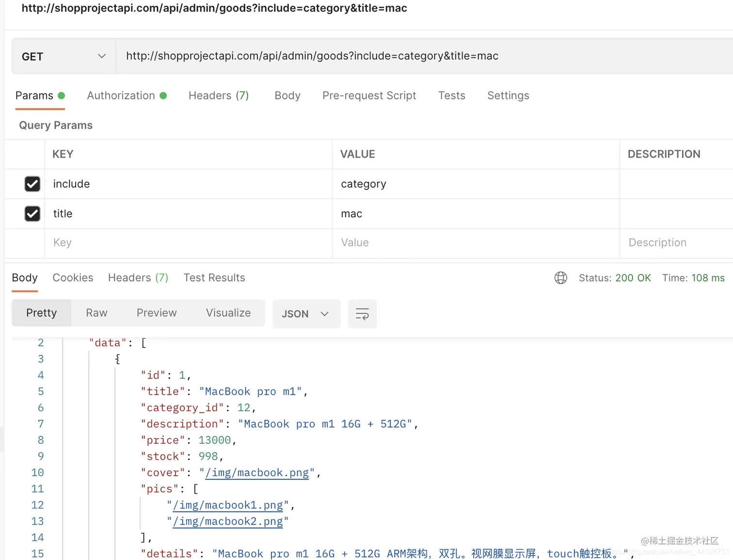Click the request URL input field
The width and height of the screenshot is (733, 560).
pyautogui.click(x=424, y=56)
